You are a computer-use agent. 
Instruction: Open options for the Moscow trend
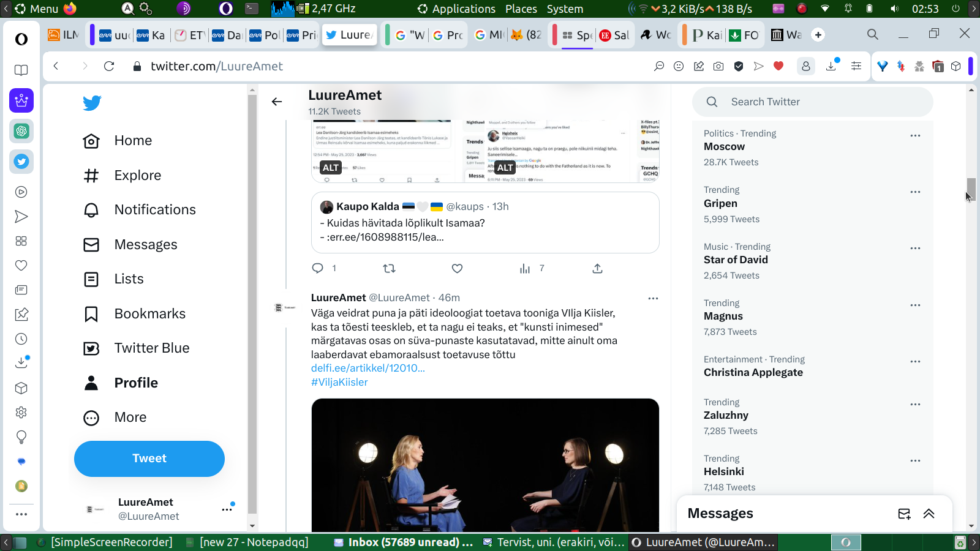(915, 135)
